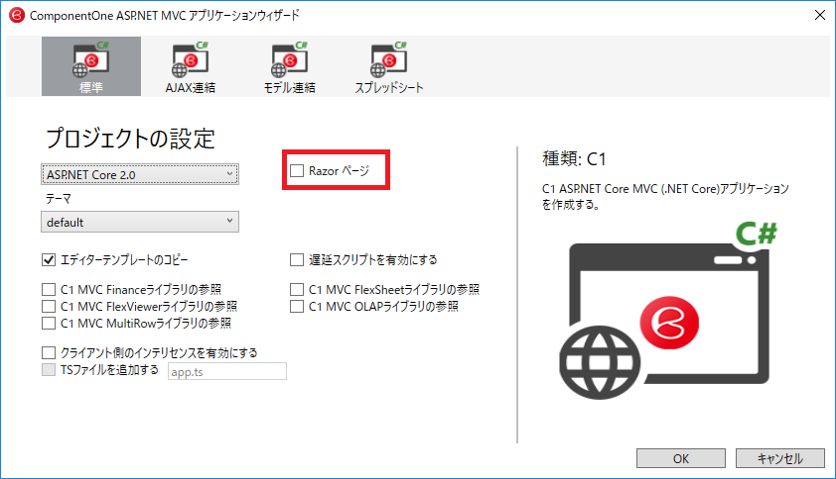
Task: Open the default theme dropdown
Action: tap(140, 222)
